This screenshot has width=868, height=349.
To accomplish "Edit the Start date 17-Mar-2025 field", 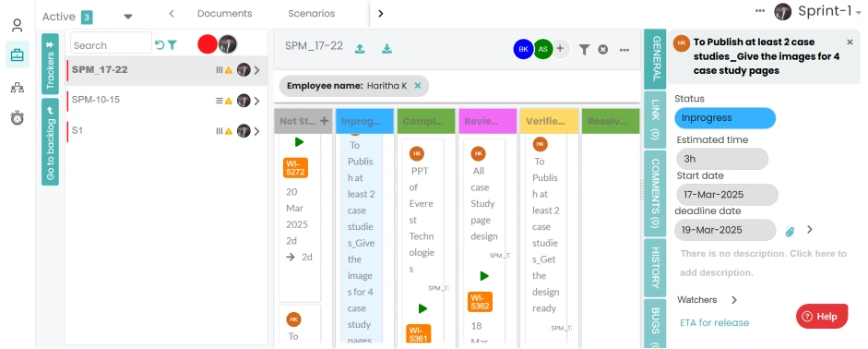I will tap(728, 195).
